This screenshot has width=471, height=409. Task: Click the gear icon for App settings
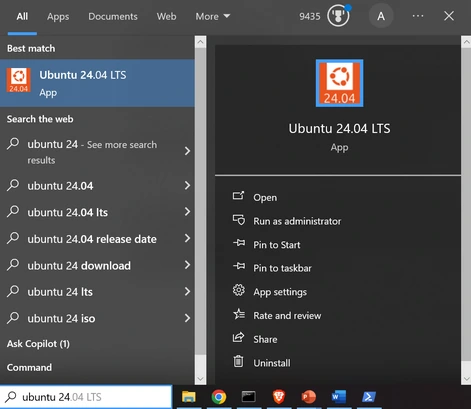(x=239, y=290)
